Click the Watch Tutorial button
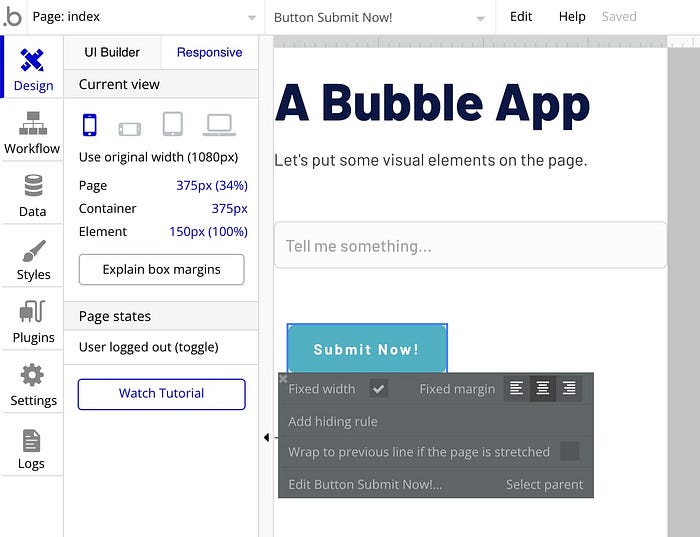The image size is (700, 537). pos(162,394)
